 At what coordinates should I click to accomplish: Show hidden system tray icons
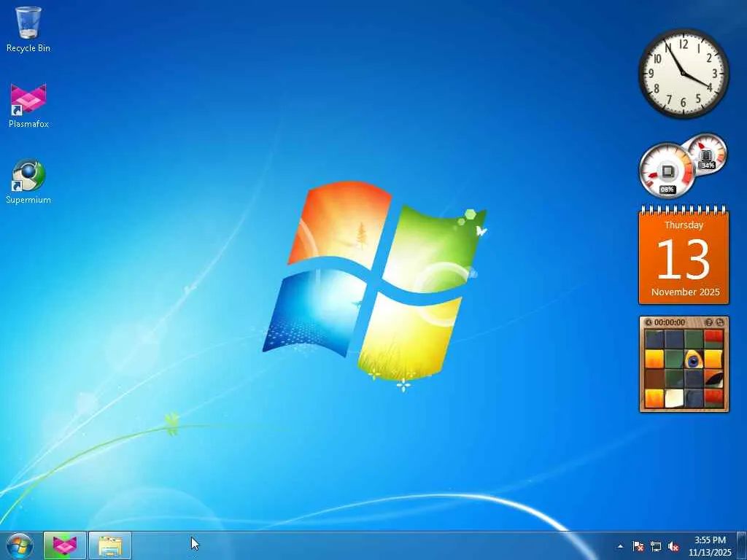coord(620,546)
